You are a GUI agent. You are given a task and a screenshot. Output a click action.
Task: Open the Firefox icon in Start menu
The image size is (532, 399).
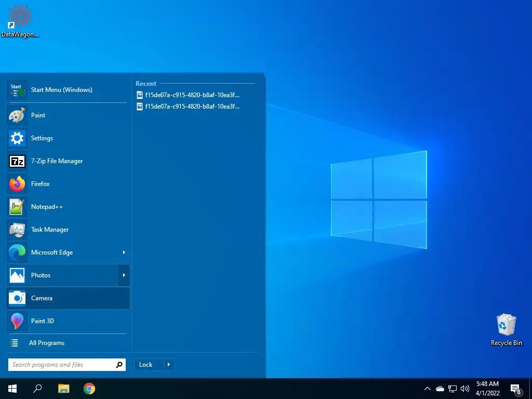pos(17,184)
